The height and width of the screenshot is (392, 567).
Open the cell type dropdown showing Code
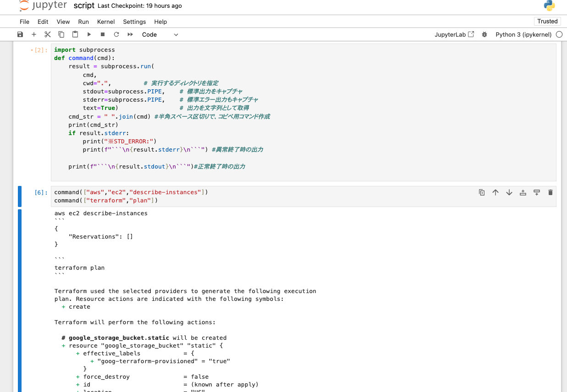[160, 34]
